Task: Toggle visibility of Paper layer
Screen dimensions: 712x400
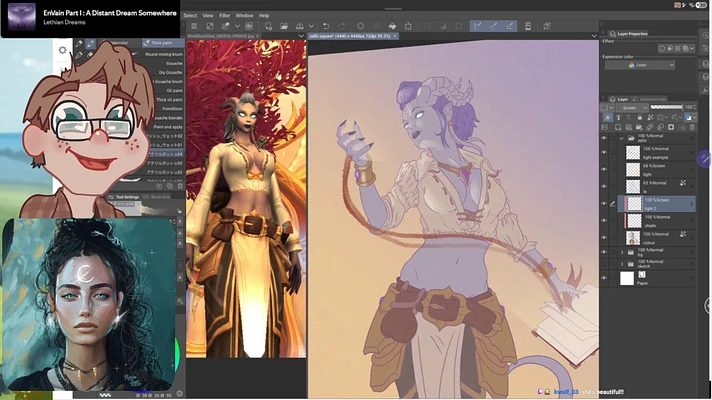Action: coord(604,278)
